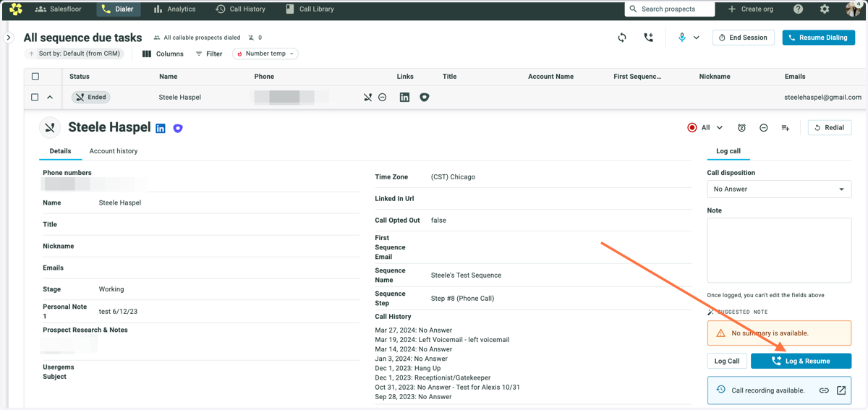Screen dimensions: 868x410
Task: Open the settings gear icon
Action: click(825, 9)
